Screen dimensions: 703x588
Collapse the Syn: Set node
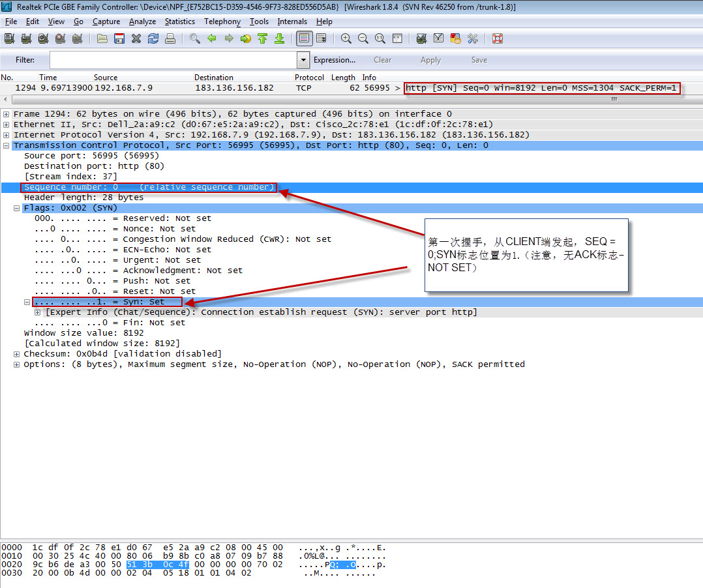click(x=27, y=302)
